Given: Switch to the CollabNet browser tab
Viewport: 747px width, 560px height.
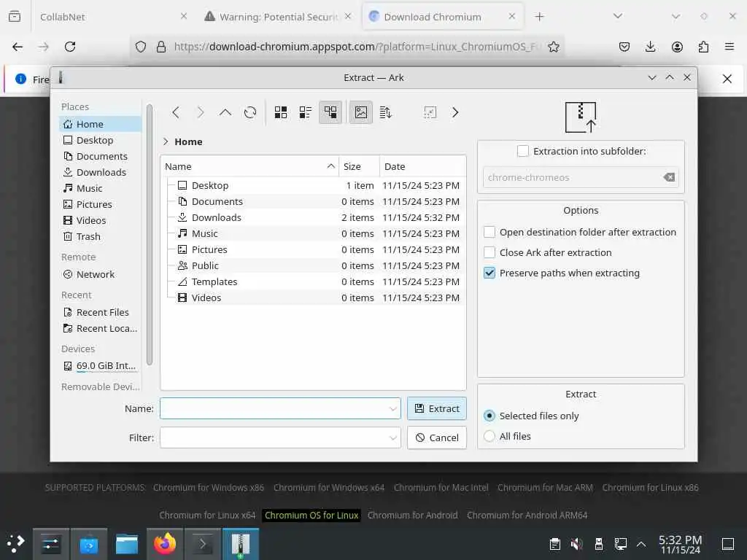Looking at the screenshot, I should click(x=112, y=17).
